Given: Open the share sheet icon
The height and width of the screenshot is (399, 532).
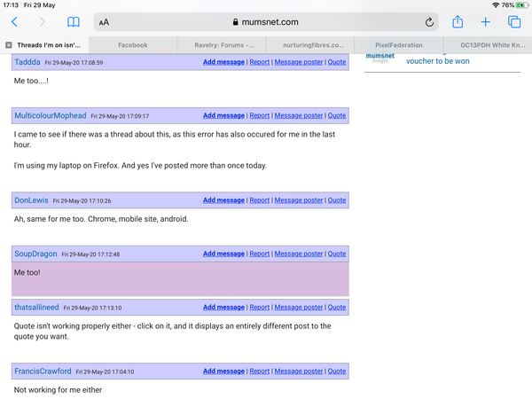Looking at the screenshot, I should (458, 21).
